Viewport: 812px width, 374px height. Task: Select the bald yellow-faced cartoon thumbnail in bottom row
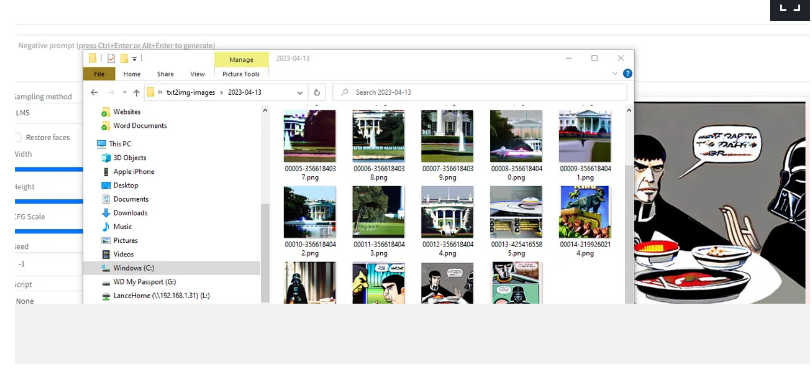click(379, 283)
